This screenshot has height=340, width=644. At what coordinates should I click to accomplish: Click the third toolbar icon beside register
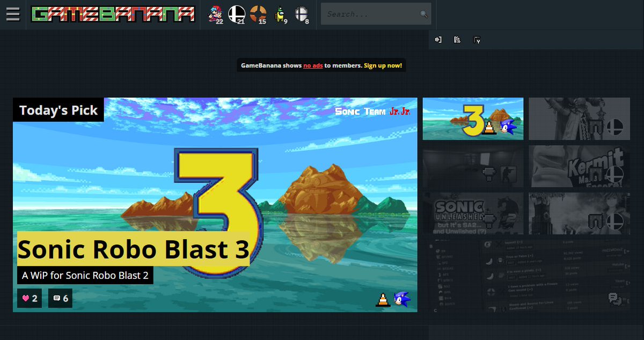(x=477, y=40)
